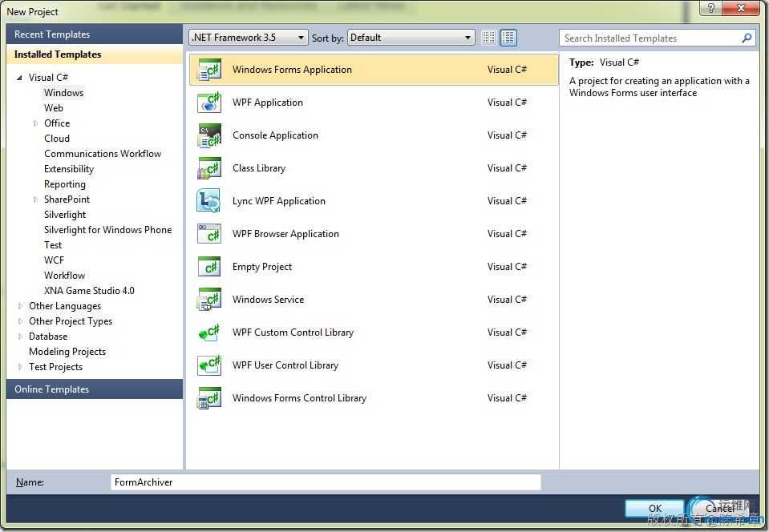This screenshot has height=532, width=769.
Task: Select Silverlight for Windows Phone category
Action: pyautogui.click(x=108, y=230)
